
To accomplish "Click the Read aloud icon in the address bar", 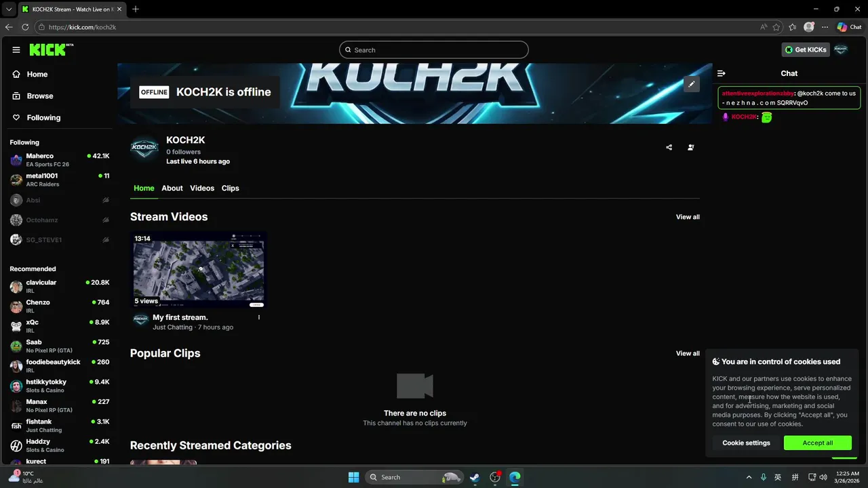I will tap(764, 27).
